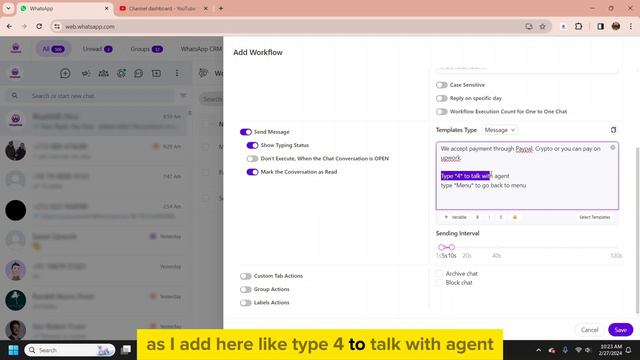640x360 pixels.
Task: Reload the web.whatsapp.com page
Action: 39,26
